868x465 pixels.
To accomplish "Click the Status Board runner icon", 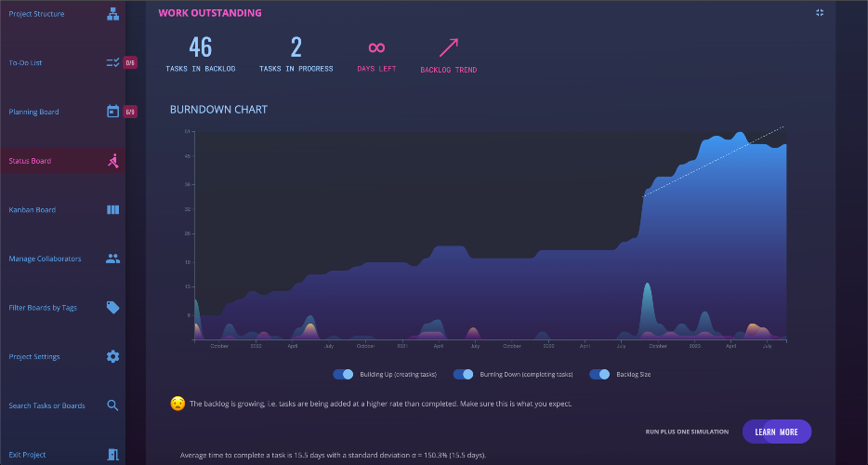I will pos(113,161).
